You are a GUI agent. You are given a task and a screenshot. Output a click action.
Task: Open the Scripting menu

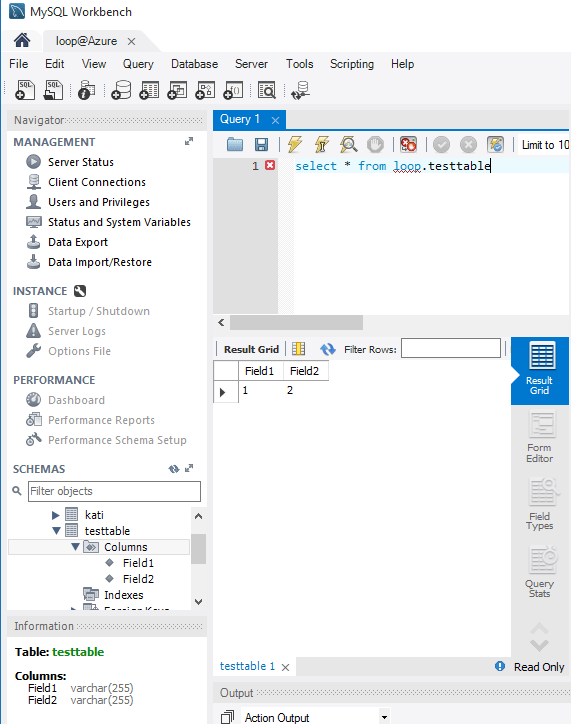tap(352, 64)
